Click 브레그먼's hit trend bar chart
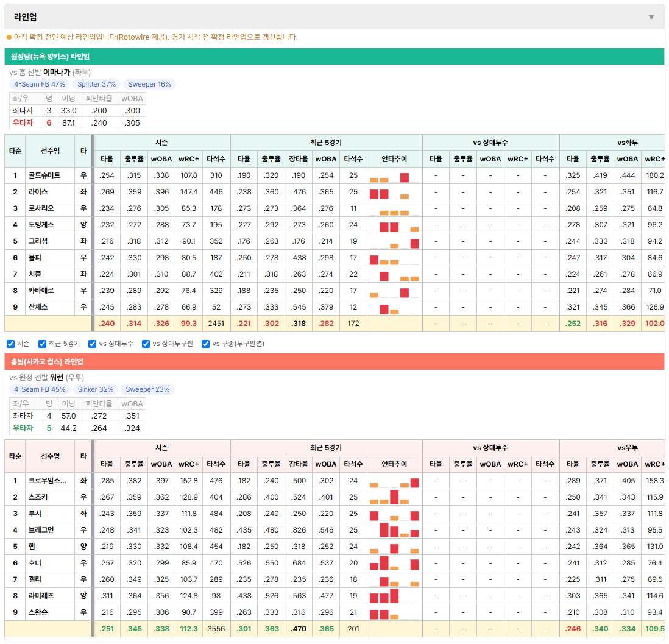This screenshot has height=644, width=669. (394, 530)
